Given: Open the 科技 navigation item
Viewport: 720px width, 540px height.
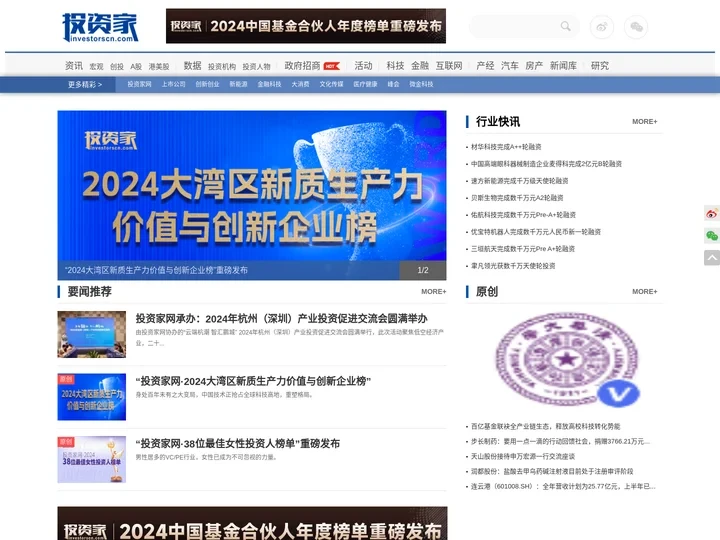Looking at the screenshot, I should 395,66.
